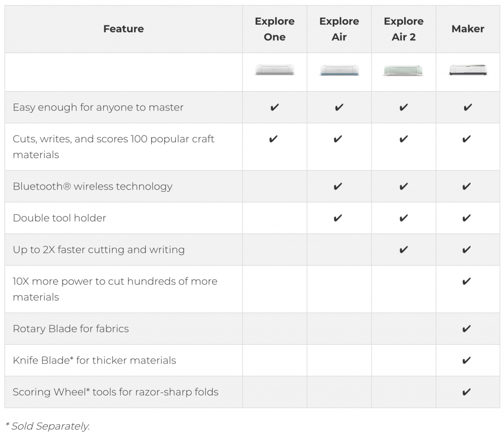Click the Explore Air 2 column header
The width and height of the screenshot is (504, 434).
404,29
